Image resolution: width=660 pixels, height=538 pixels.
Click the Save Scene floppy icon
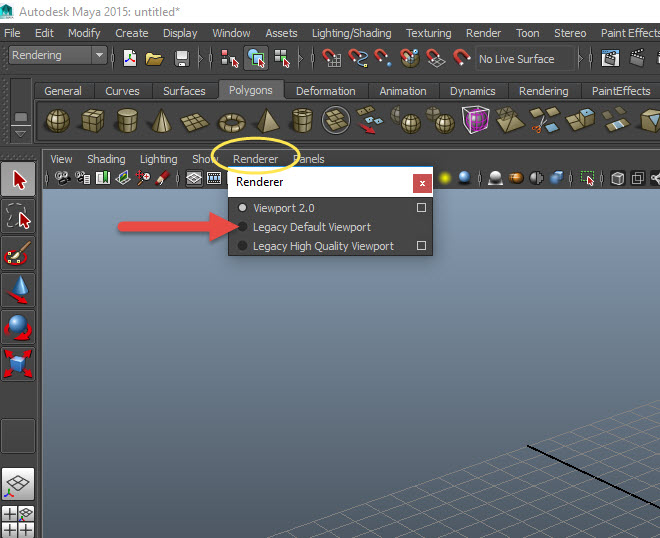coord(182,59)
